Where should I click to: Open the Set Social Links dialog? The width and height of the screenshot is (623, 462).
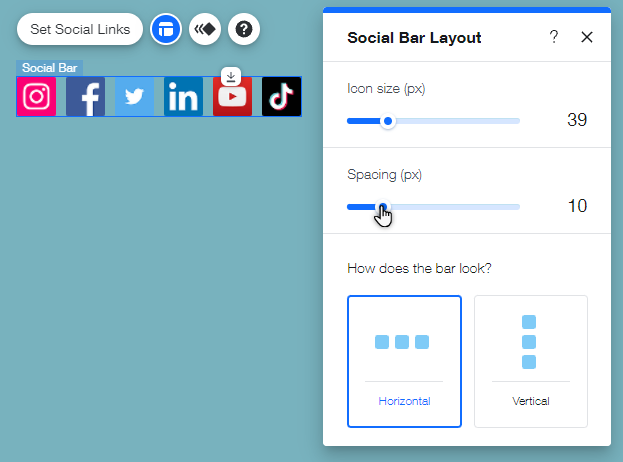(x=80, y=29)
